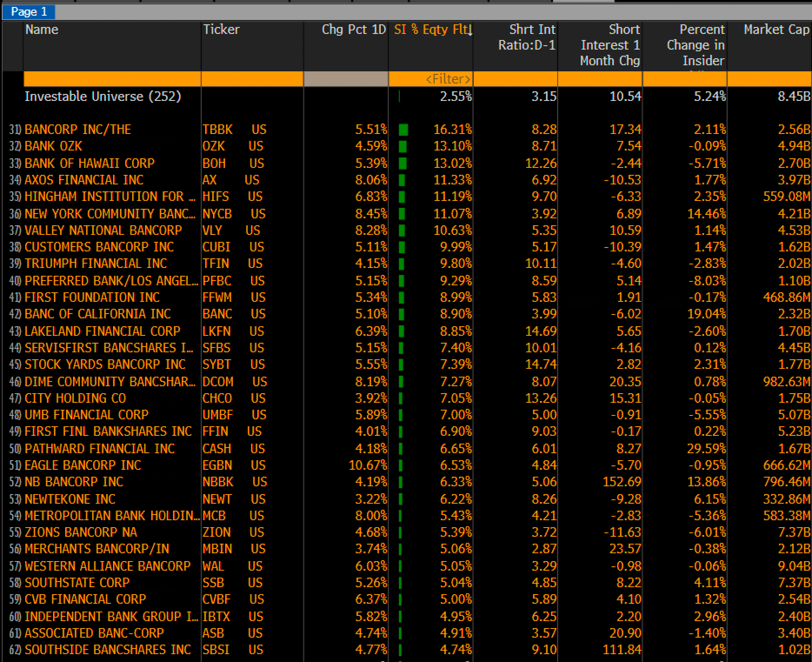The height and width of the screenshot is (662, 812).
Task: Click ticker CUBI US
Action: pyautogui.click(x=233, y=247)
